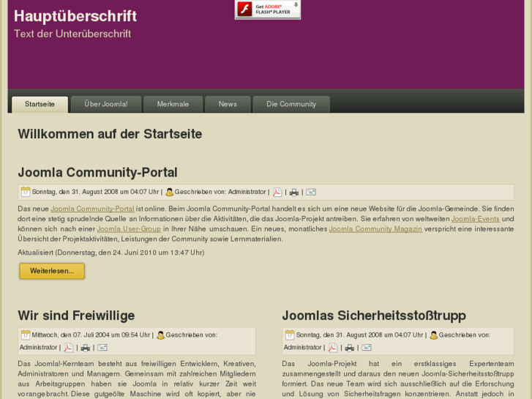Email the Joomla Community-Portal article

point(311,193)
